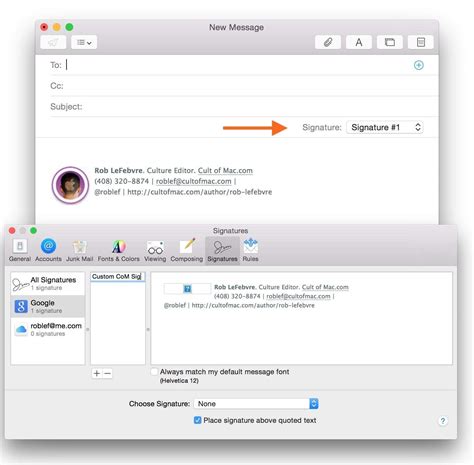
Task: Select All Signatures in accounts list
Action: click(48, 283)
